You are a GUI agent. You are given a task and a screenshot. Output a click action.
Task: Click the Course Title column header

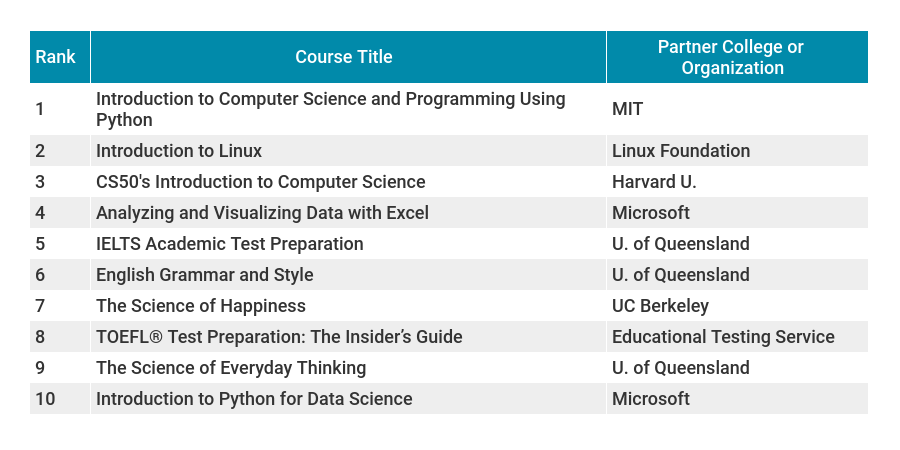click(344, 57)
